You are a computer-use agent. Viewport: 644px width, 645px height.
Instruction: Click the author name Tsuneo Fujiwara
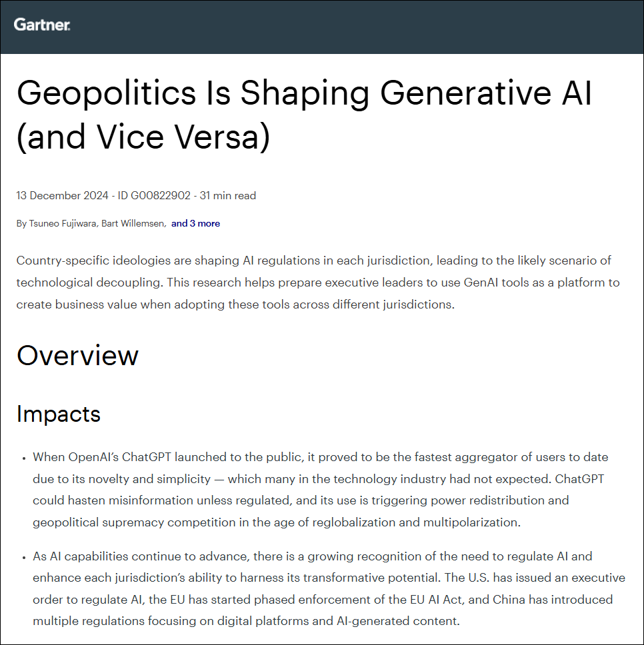tap(63, 223)
